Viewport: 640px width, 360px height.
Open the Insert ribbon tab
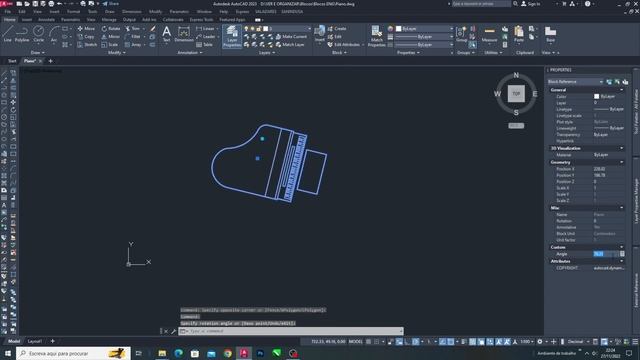27,20
